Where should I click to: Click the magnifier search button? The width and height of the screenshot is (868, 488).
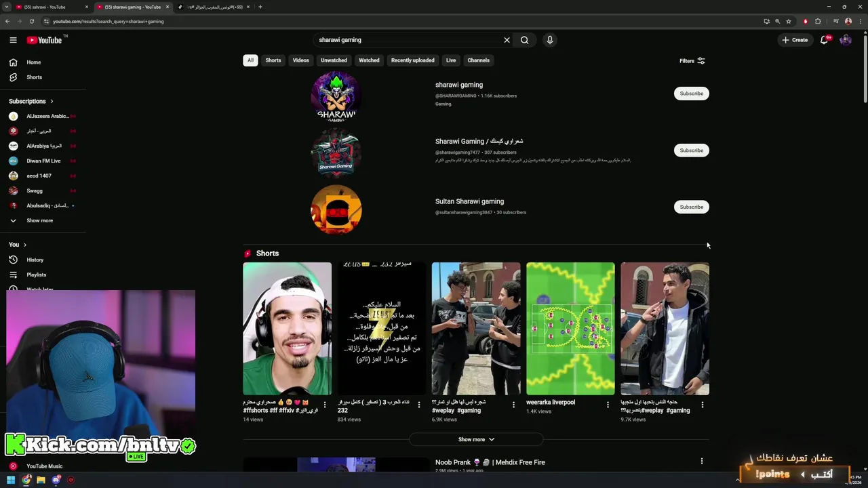pyautogui.click(x=525, y=40)
